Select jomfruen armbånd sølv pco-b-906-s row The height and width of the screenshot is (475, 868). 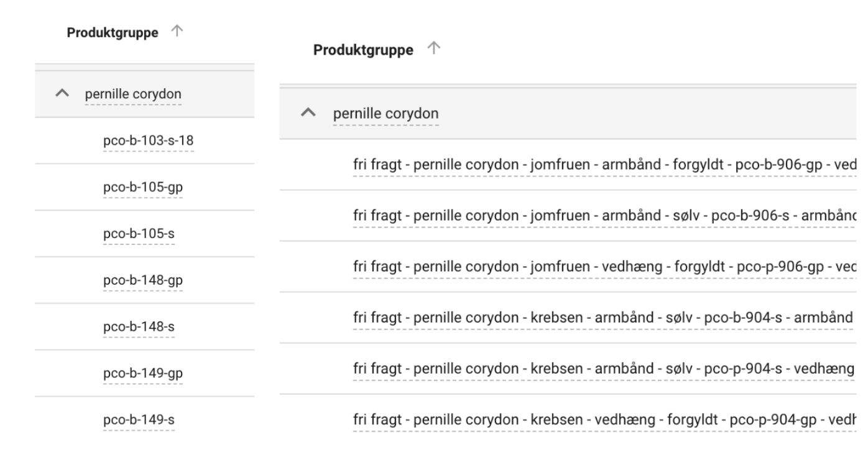coord(597,216)
